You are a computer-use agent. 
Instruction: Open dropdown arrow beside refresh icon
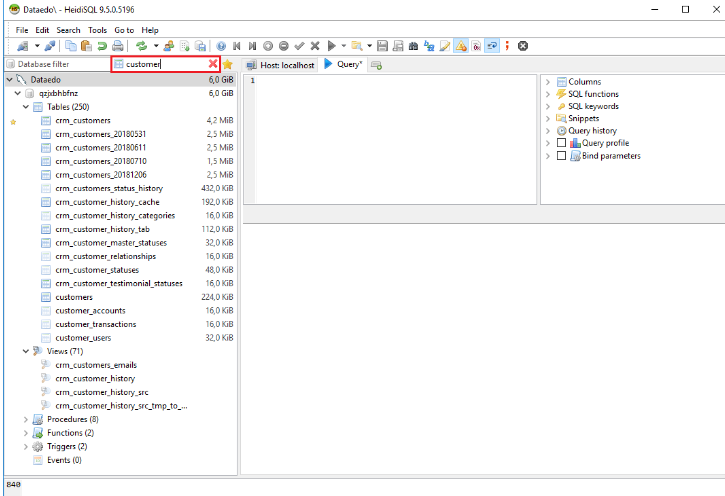pos(156,46)
